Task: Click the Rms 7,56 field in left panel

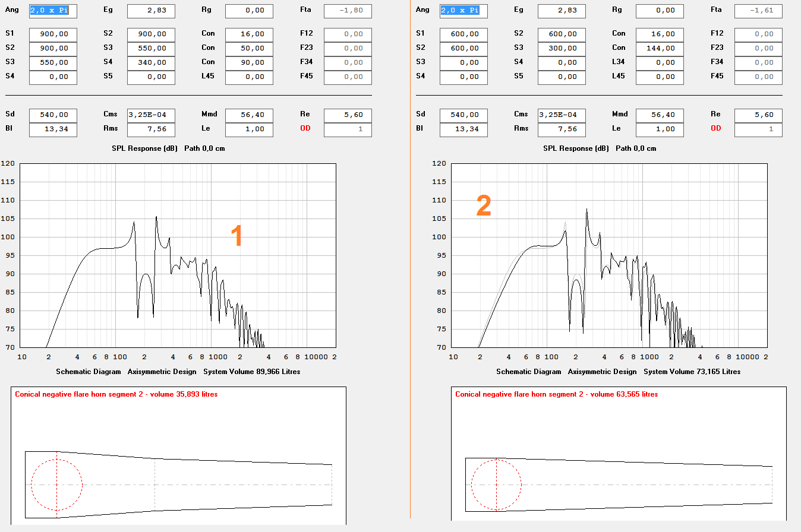Action: point(151,129)
